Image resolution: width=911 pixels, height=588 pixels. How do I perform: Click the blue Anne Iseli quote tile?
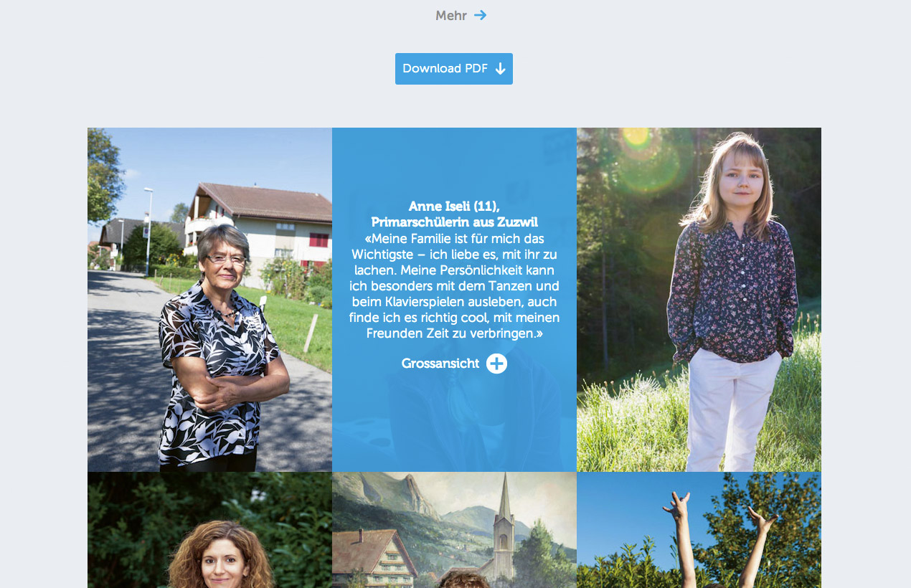click(x=454, y=300)
